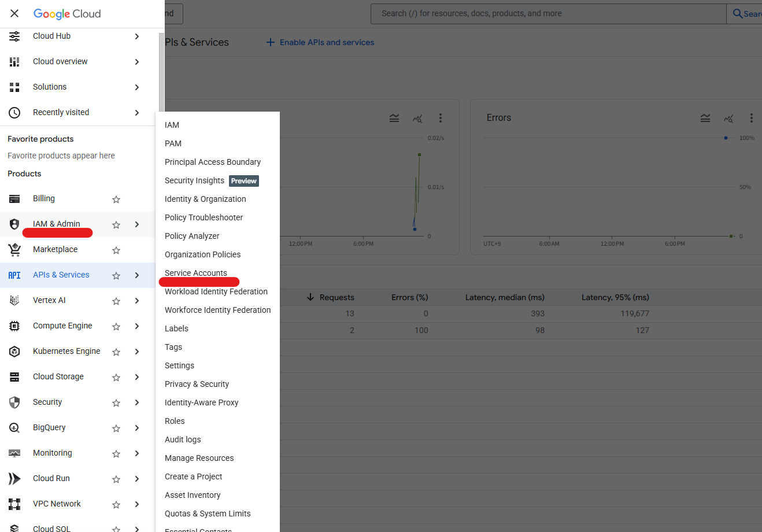Open the Errors chart legend icon
The image size is (762, 532).
pyautogui.click(x=705, y=118)
